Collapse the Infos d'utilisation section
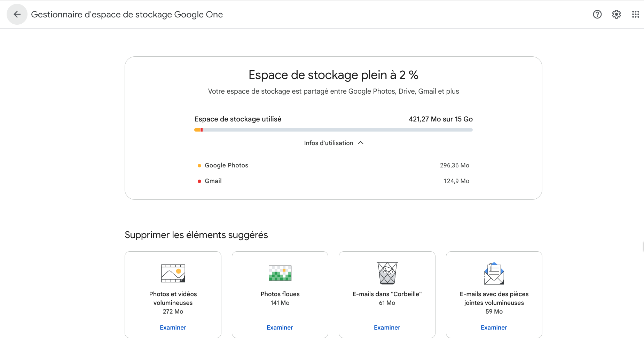This screenshot has height=355, width=644. pyautogui.click(x=329, y=143)
